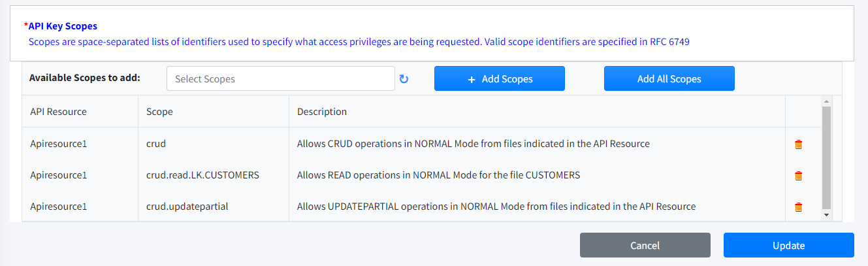Screen dimensions: 868x266
Task: Cancel the API key changes
Action: 645,246
